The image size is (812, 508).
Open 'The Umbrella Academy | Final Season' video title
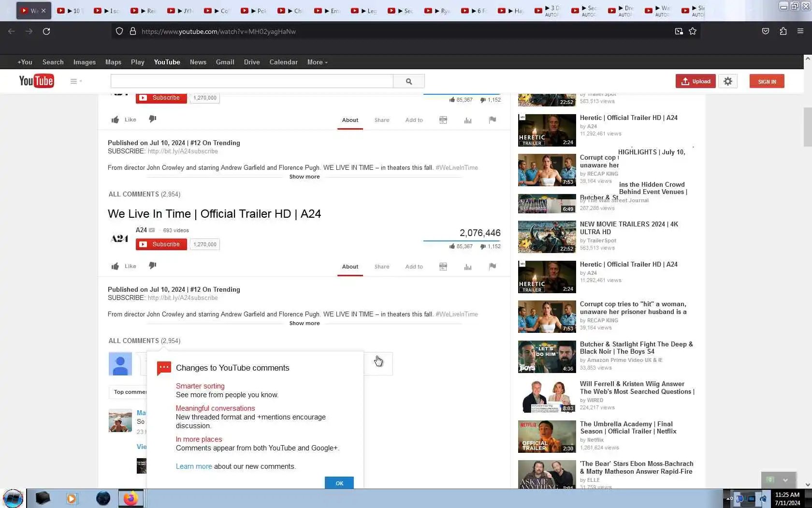pos(628,428)
